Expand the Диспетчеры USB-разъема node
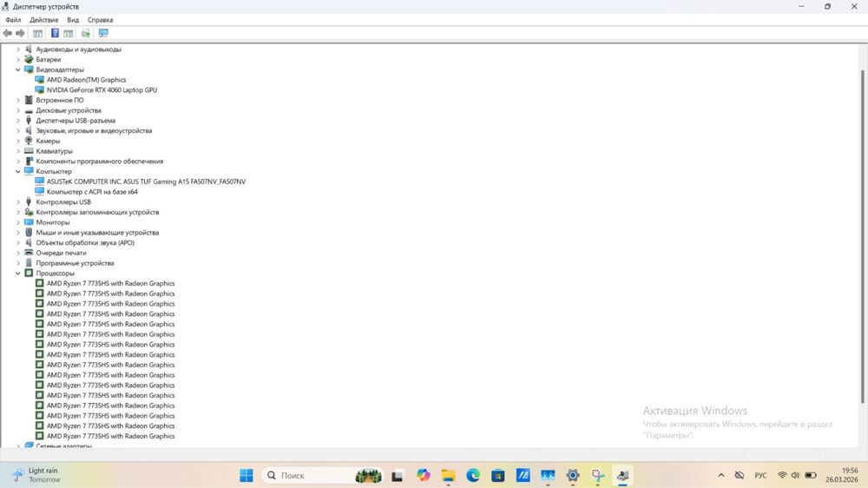Screen dimensions: 868x488 [17, 120]
